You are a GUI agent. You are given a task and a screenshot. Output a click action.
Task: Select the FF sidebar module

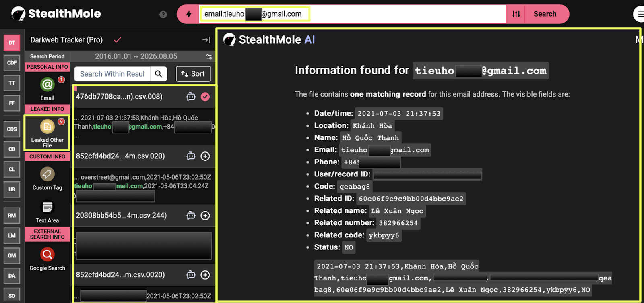[12, 103]
